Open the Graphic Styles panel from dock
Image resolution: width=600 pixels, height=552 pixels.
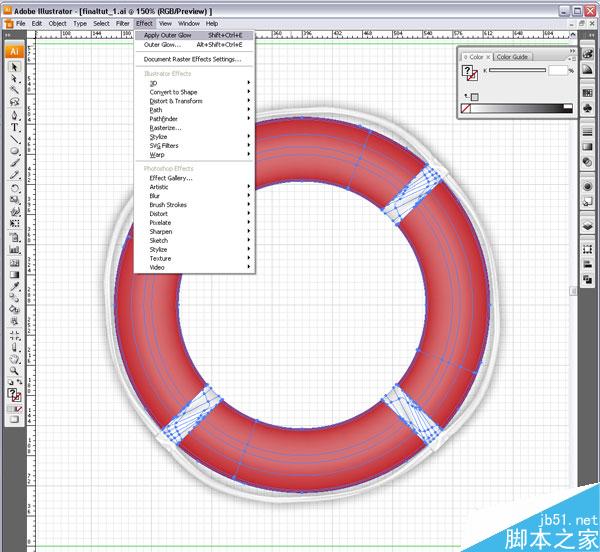point(587,201)
